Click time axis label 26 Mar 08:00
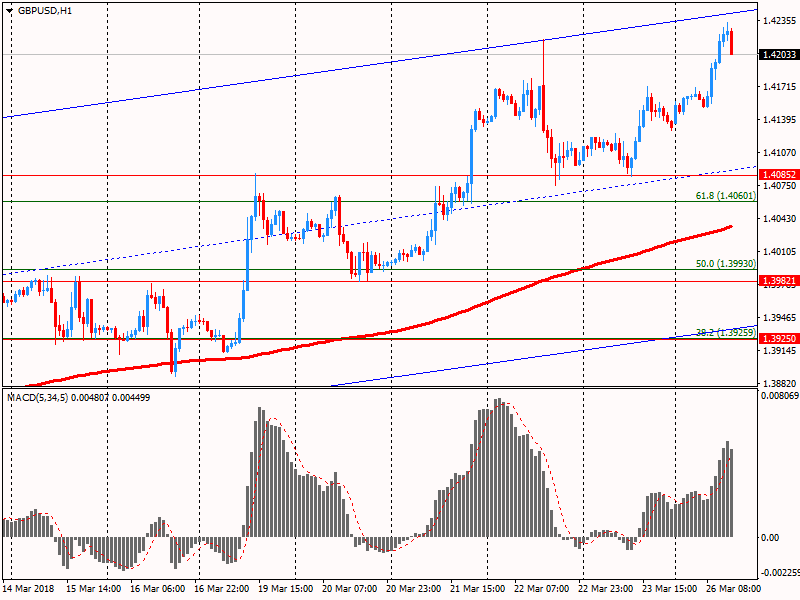800x600 pixels. tap(734, 588)
